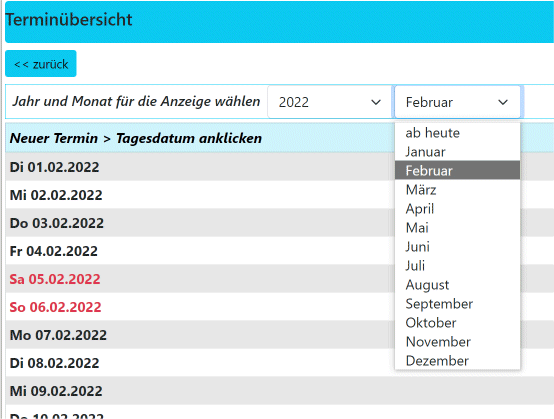
Task: Select März from the month list
Action: 458,190
